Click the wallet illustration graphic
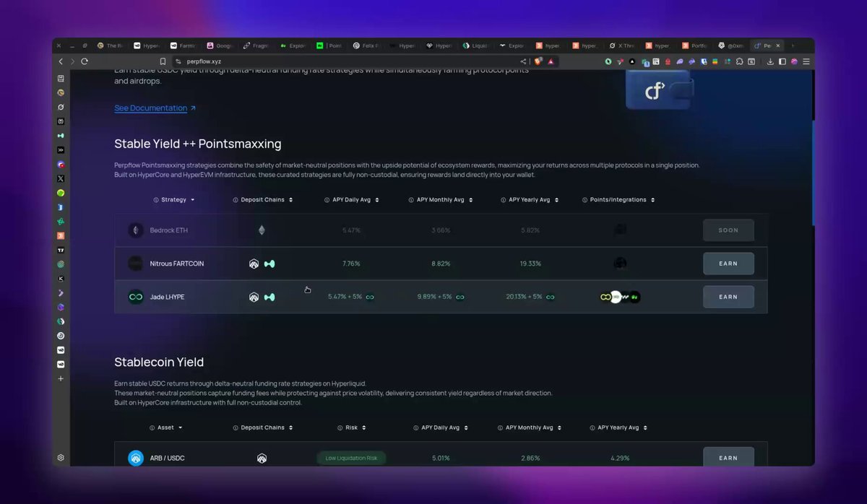 660,90
